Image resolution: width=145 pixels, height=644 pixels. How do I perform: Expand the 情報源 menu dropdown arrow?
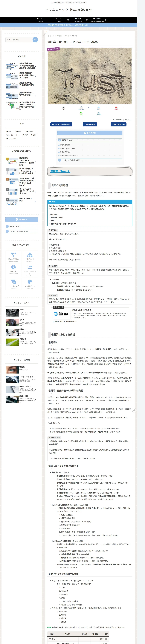coord(106,20)
